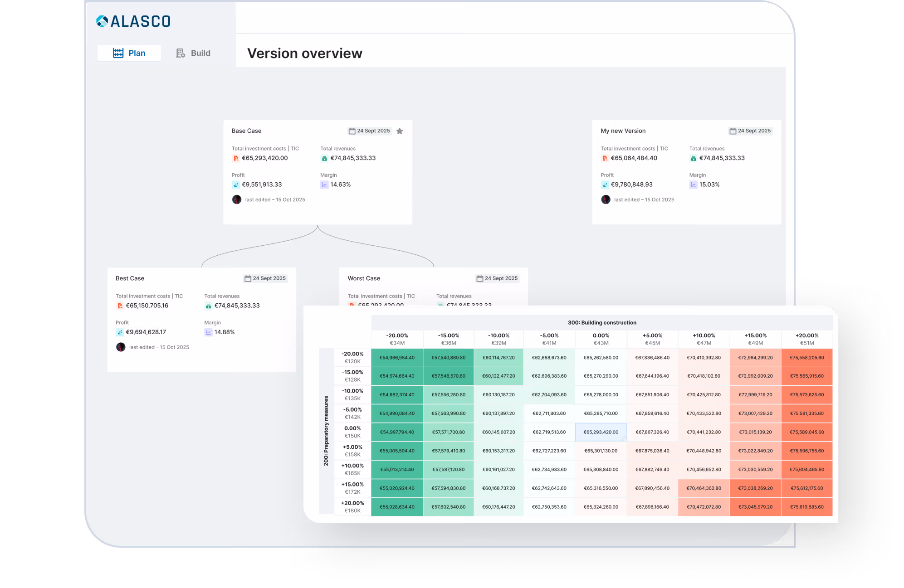Switch to the Build tab

[193, 53]
